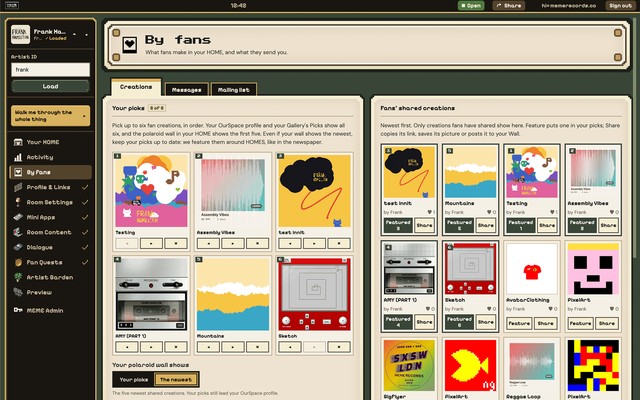Open Mini Apps section
Viewport: 640px width, 400px height.
pos(50,218)
